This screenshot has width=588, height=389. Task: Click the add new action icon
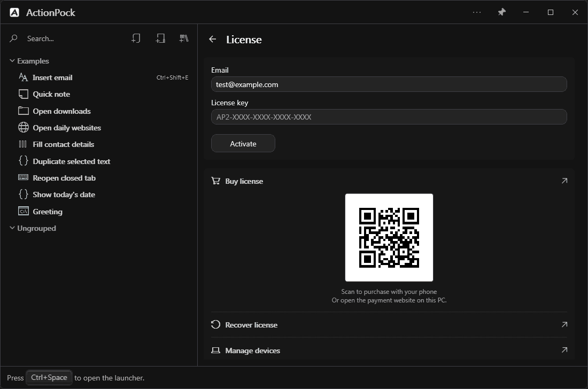point(136,38)
